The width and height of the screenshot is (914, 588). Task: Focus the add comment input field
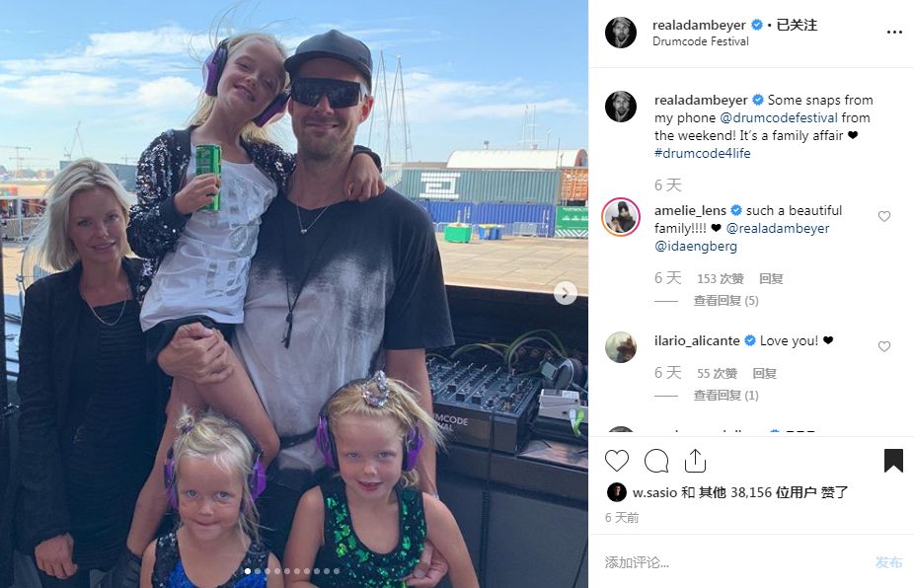pyautogui.click(x=734, y=562)
